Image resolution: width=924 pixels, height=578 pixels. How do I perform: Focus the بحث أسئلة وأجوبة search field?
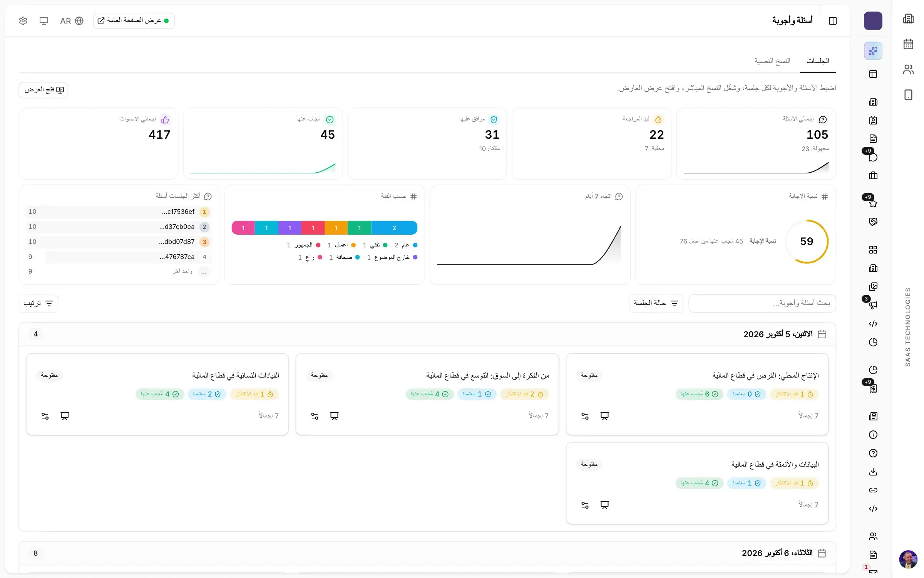coord(762,304)
